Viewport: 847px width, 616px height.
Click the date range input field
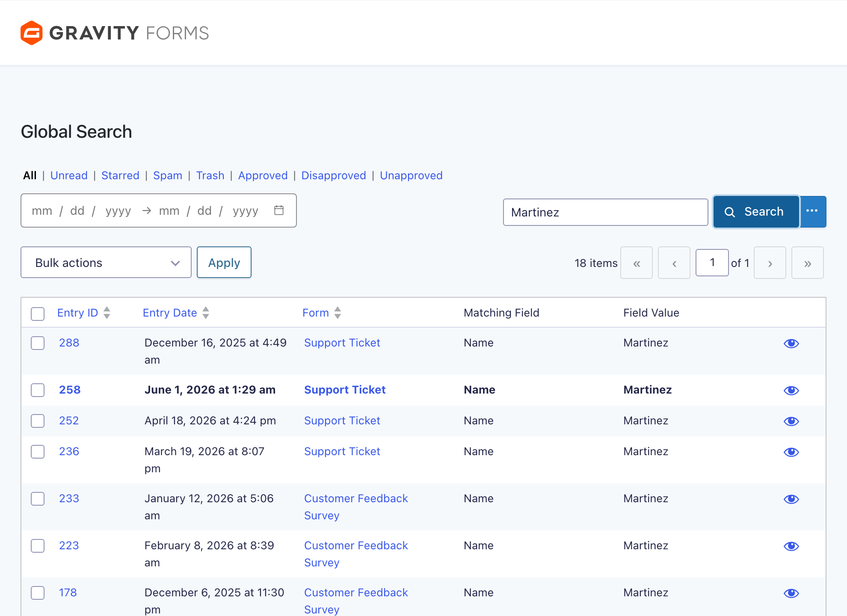tap(159, 210)
